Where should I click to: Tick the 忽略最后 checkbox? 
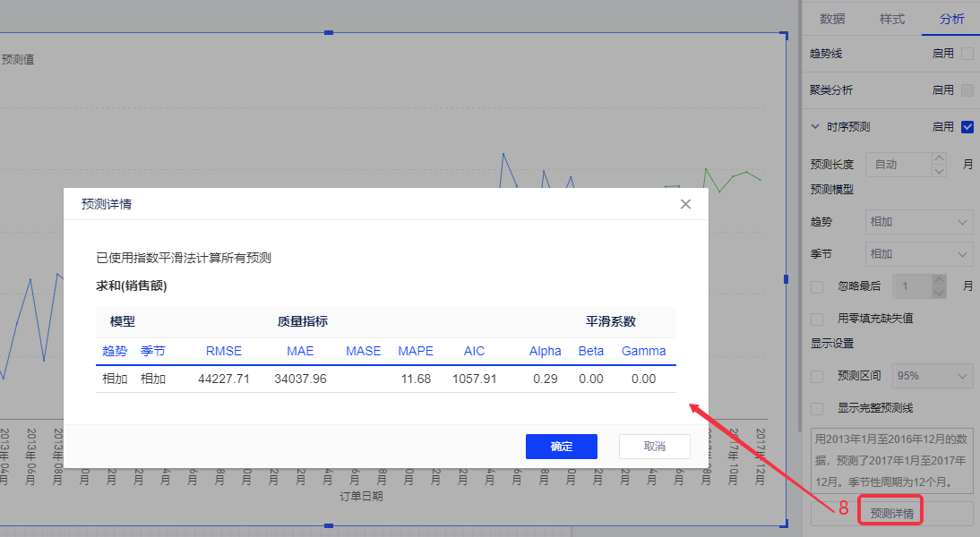coord(817,286)
